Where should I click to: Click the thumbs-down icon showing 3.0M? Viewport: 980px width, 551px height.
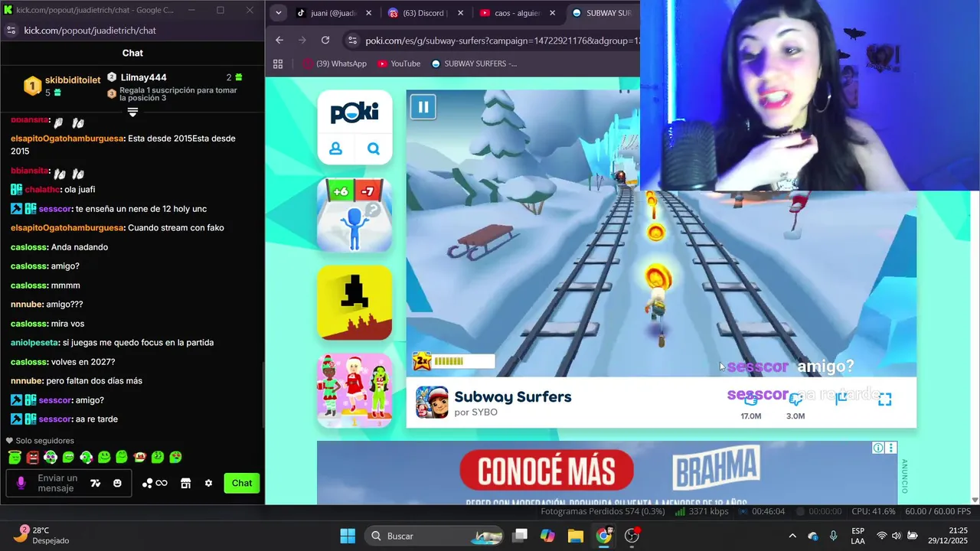795,399
